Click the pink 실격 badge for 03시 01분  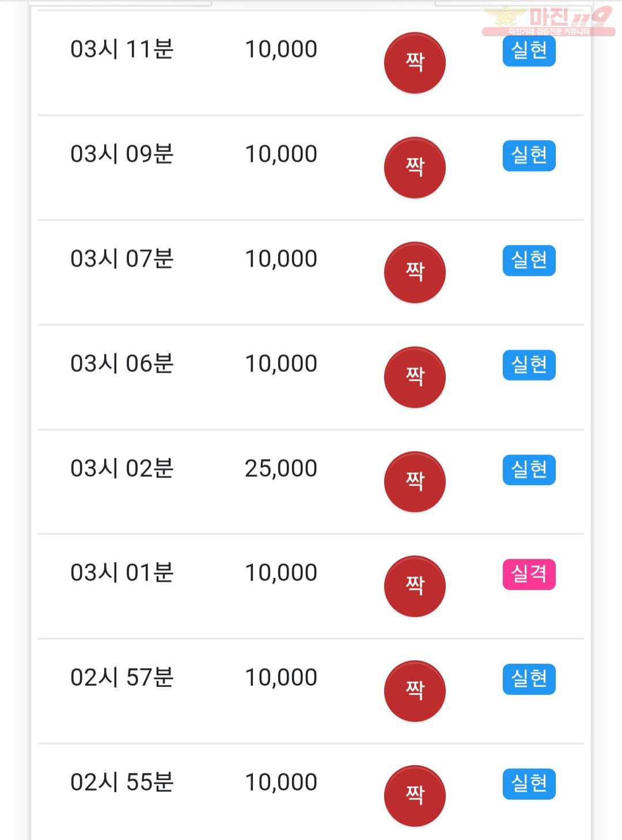[x=529, y=574]
